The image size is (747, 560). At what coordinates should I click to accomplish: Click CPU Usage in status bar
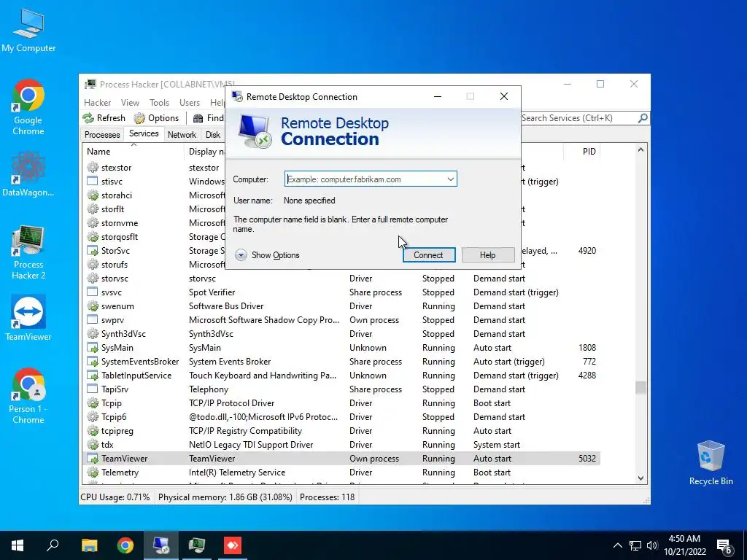[x=115, y=497]
